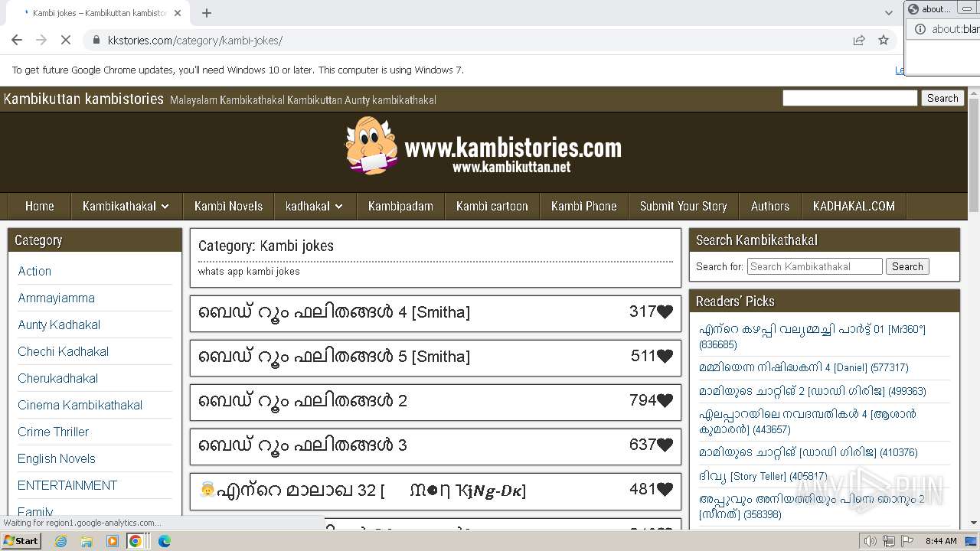980x551 pixels.
Task: Open the Action Center flag tray icon
Action: point(906,541)
